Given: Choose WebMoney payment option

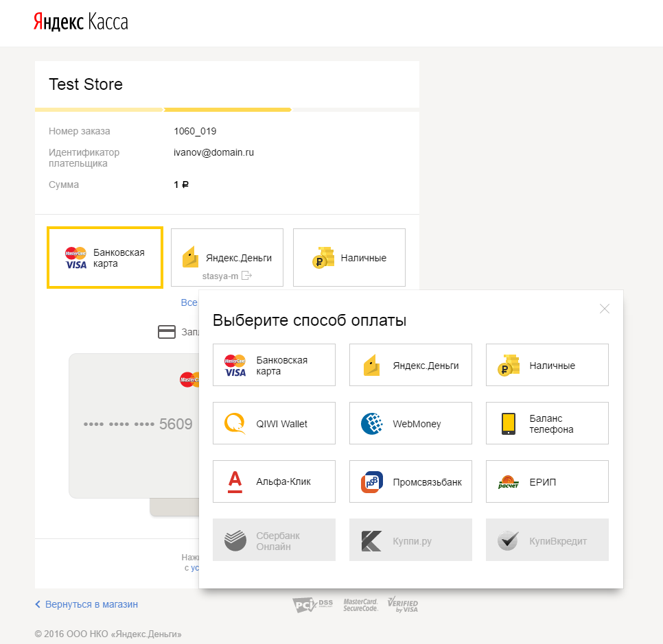Looking at the screenshot, I should 410,423.
